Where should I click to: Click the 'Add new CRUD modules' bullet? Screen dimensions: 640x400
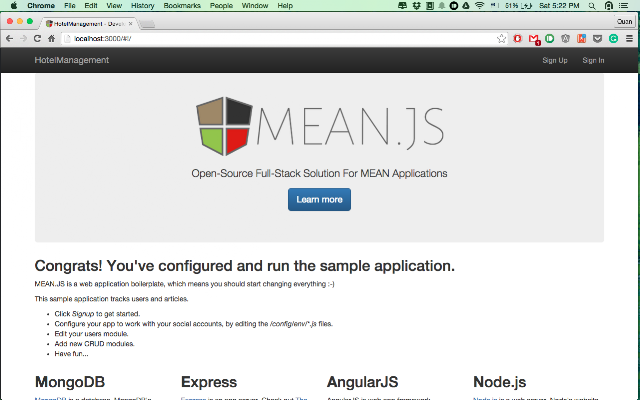click(x=94, y=344)
